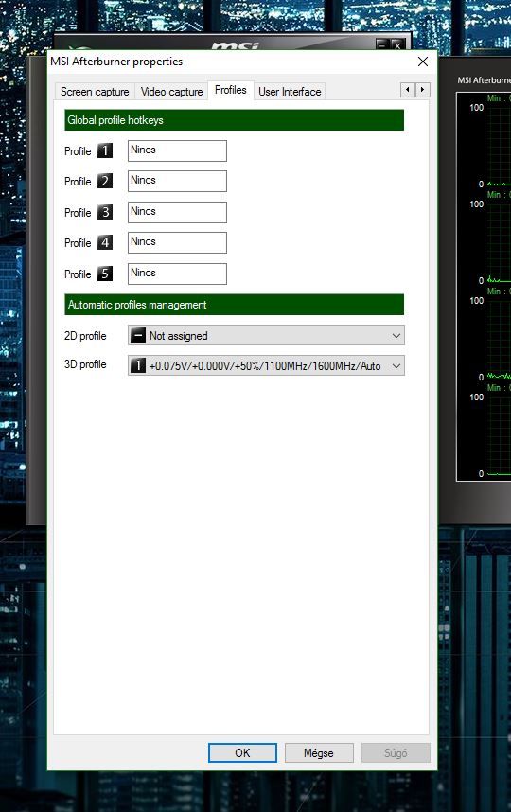This screenshot has width=511, height=812.
Task: Select the Profiles tab
Action: 230,90
